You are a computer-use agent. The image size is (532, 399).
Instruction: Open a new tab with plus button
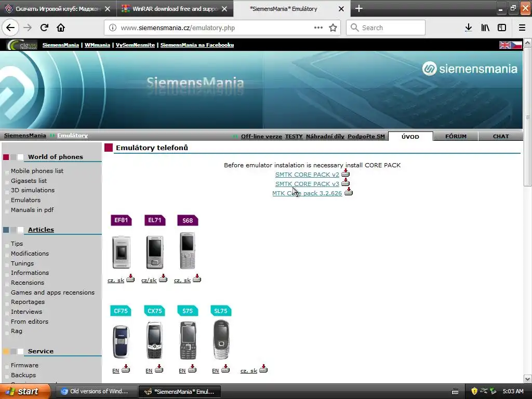(358, 8)
